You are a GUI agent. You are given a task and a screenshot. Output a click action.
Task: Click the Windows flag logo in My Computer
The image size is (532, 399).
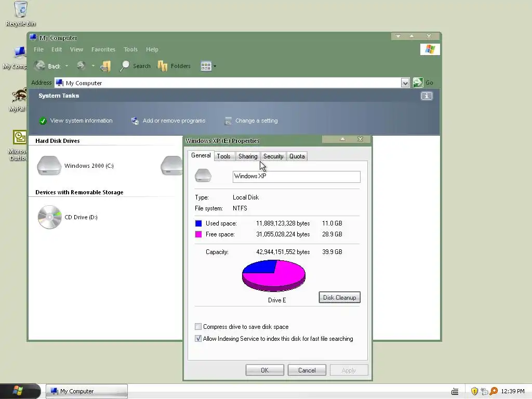[430, 49]
